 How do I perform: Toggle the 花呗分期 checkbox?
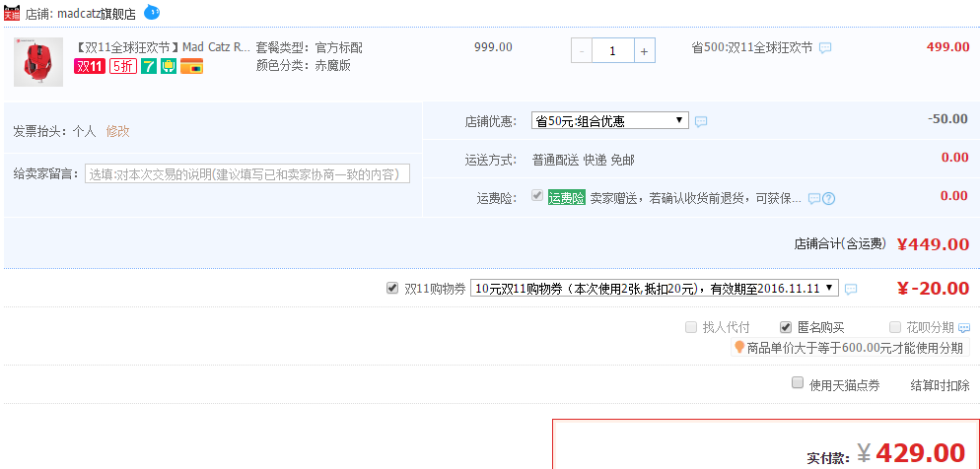895,326
